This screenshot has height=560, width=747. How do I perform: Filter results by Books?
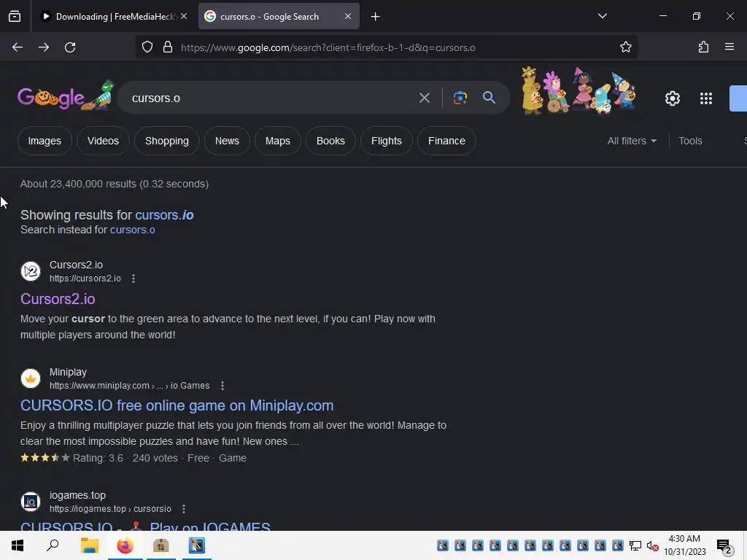(x=330, y=141)
